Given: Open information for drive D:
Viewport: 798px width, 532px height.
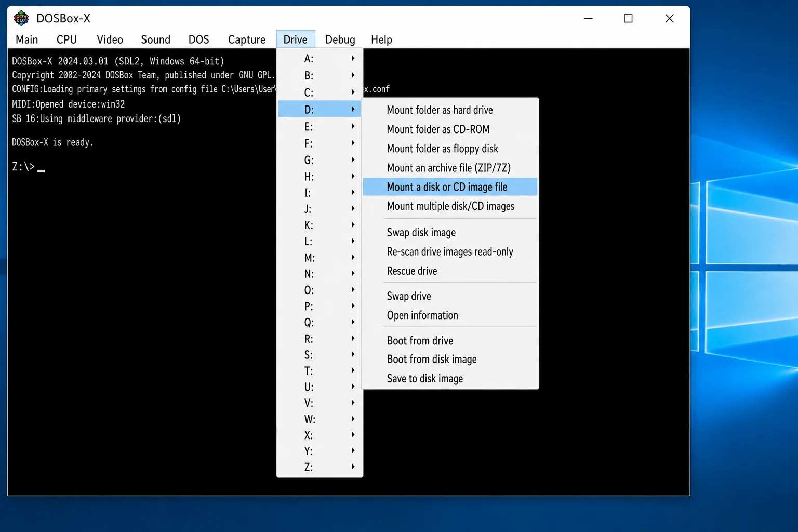Looking at the screenshot, I should click(450, 315).
